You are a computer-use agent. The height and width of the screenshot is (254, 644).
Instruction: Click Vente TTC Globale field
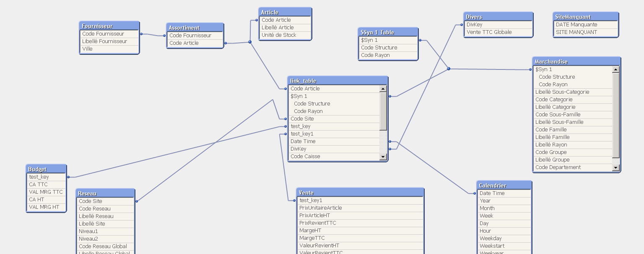tap(498, 32)
